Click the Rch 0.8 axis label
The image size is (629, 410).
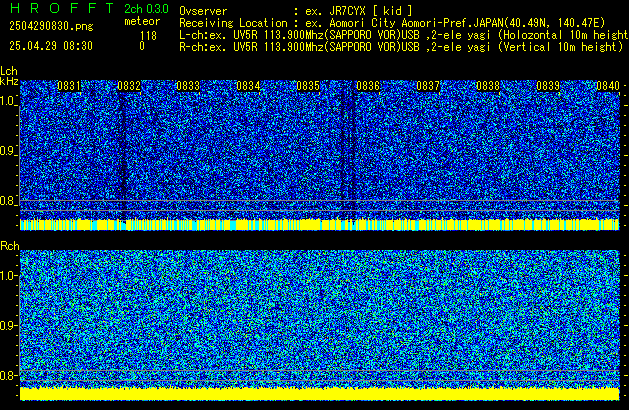coord(8,375)
